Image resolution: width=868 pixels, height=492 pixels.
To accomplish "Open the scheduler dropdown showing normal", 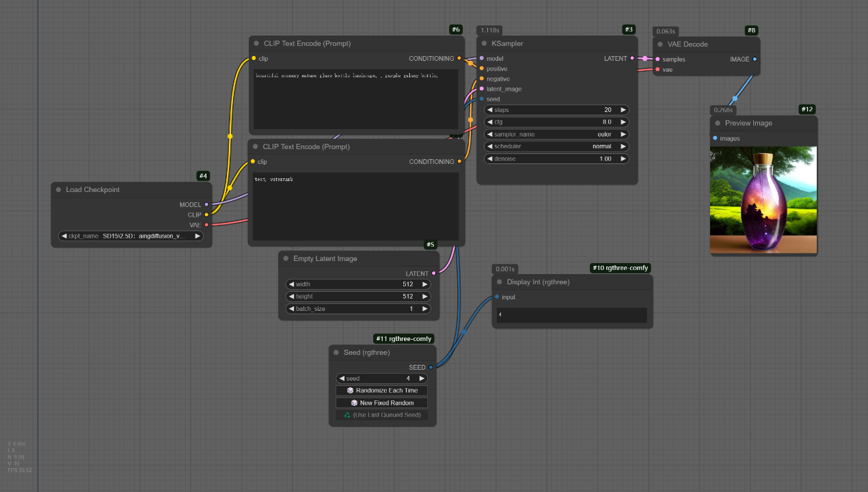I will (x=556, y=146).
